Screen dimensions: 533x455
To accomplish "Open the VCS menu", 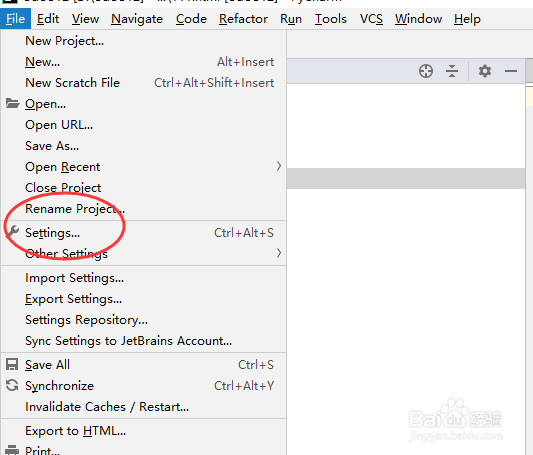I will click(371, 19).
